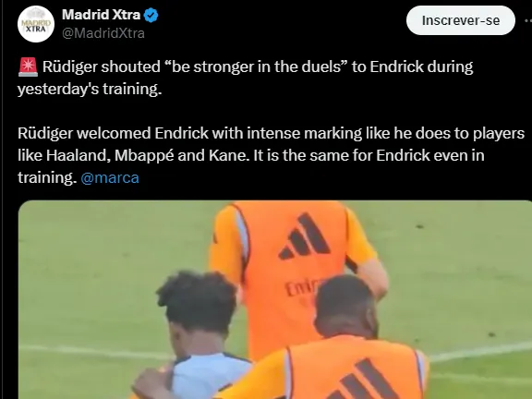Click the "Haaland, Mbappé and Kane" text

(x=148, y=156)
